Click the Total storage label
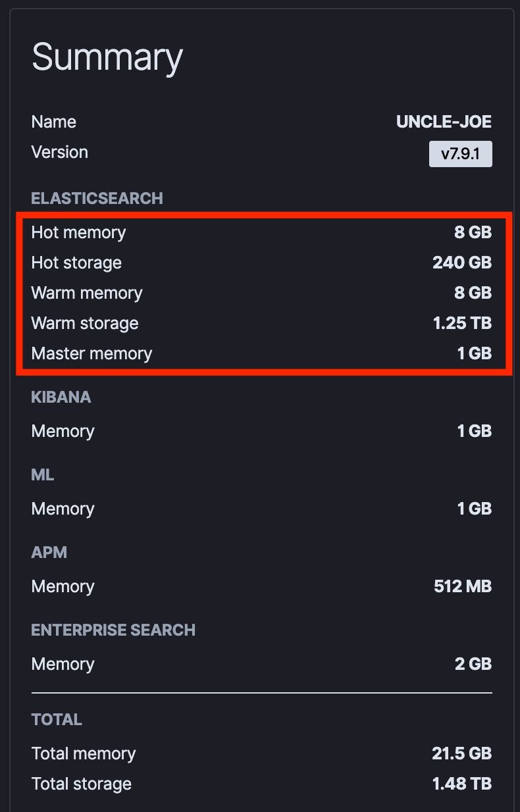The height and width of the screenshot is (812, 520). pos(82,784)
